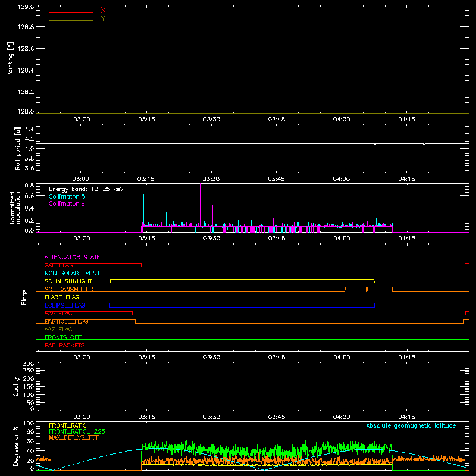This screenshot has height=476, width=476.
Task: Click the FRONTS_OFF flag label
Action: pos(63,337)
